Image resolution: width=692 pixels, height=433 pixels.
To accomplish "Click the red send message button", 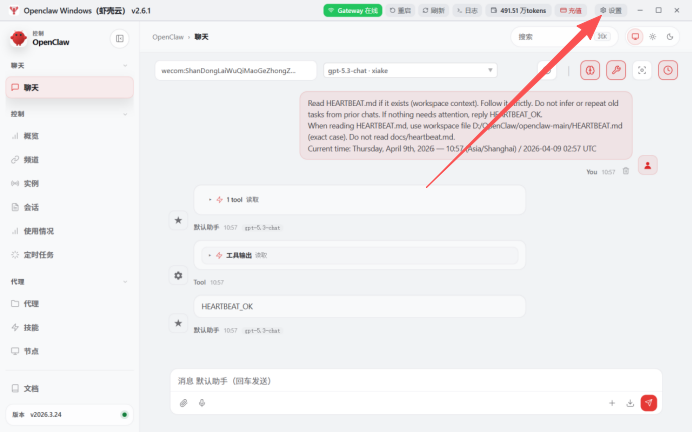I will (649, 403).
